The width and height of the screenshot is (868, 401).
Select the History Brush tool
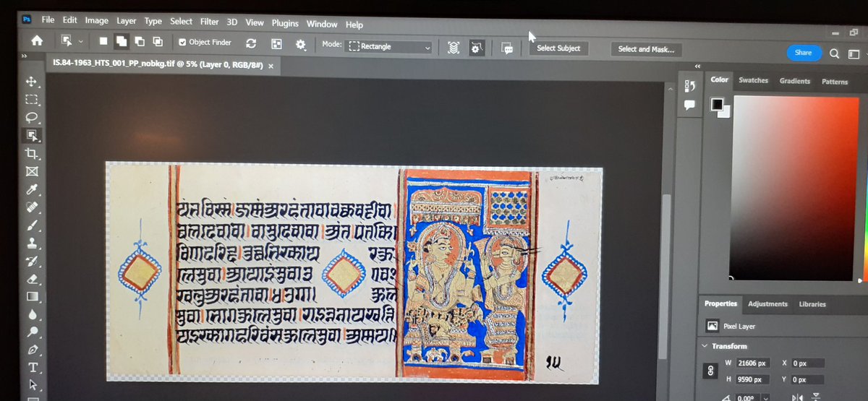tap(32, 261)
